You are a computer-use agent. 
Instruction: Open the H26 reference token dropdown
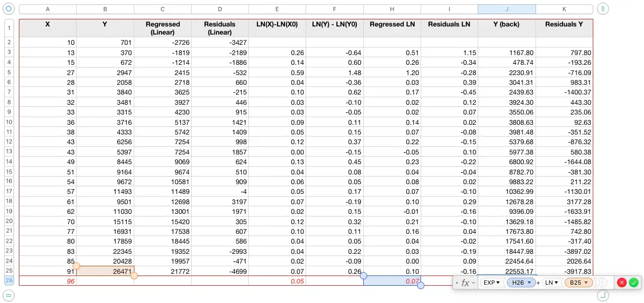(521, 283)
